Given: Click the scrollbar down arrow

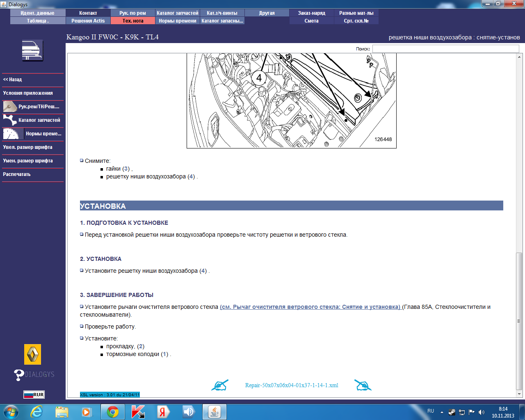Looking at the screenshot, I should [519, 394].
